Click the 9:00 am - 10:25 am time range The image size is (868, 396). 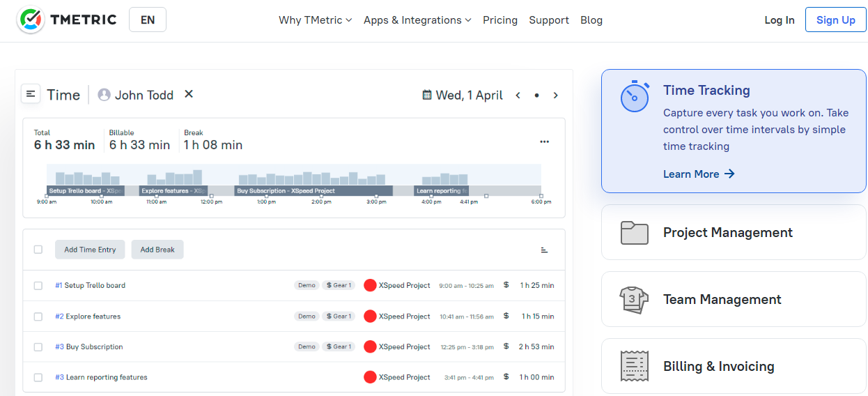coord(466,286)
